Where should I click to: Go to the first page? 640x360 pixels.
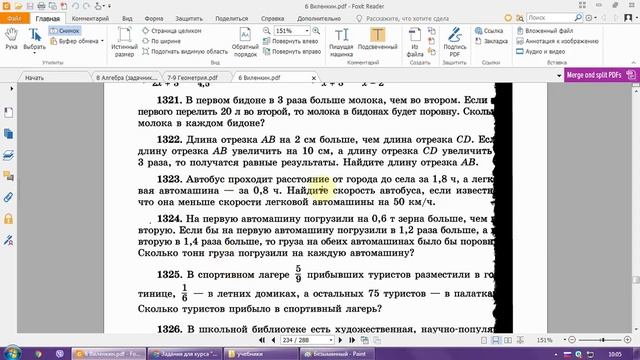click(x=262, y=340)
